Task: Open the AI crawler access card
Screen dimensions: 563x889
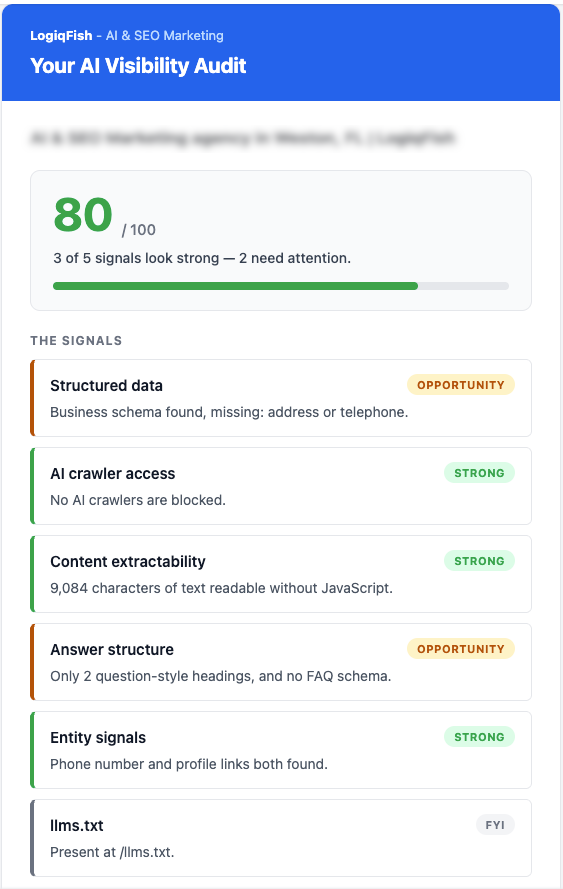Action: pos(281,486)
